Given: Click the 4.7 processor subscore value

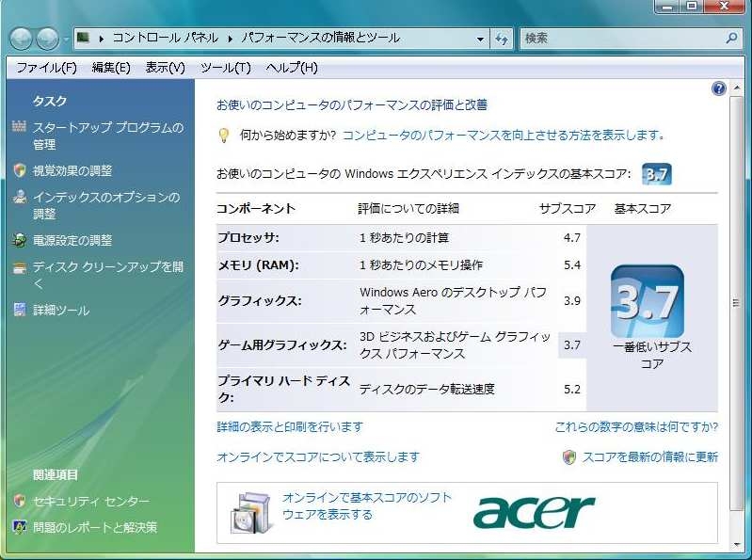Looking at the screenshot, I should click(572, 237).
